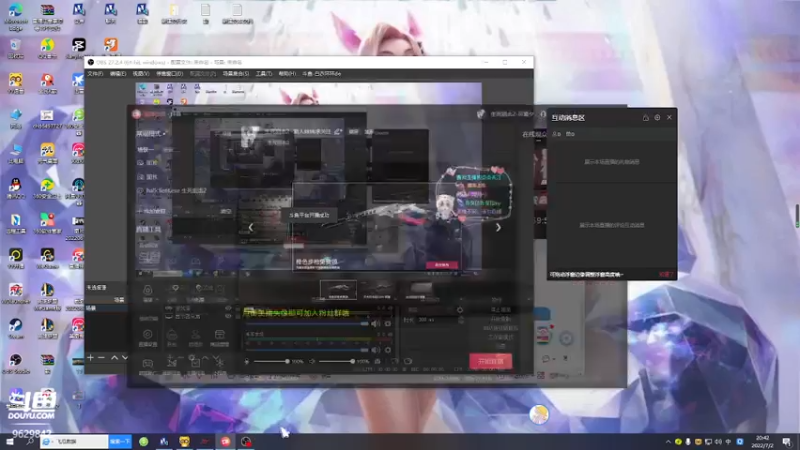Open the 帮助(H) menu in OBS
Viewport: 800px width, 450px height.
pyautogui.click(x=287, y=74)
